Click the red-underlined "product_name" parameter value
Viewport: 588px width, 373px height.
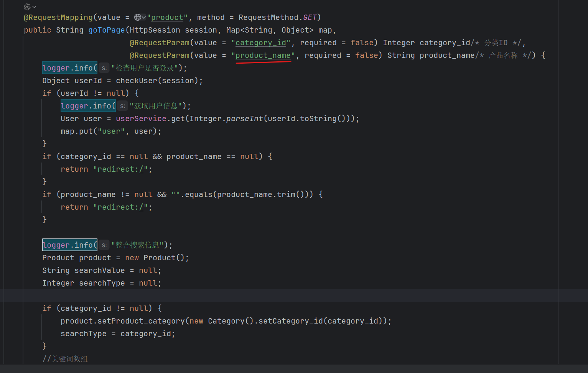[263, 55]
